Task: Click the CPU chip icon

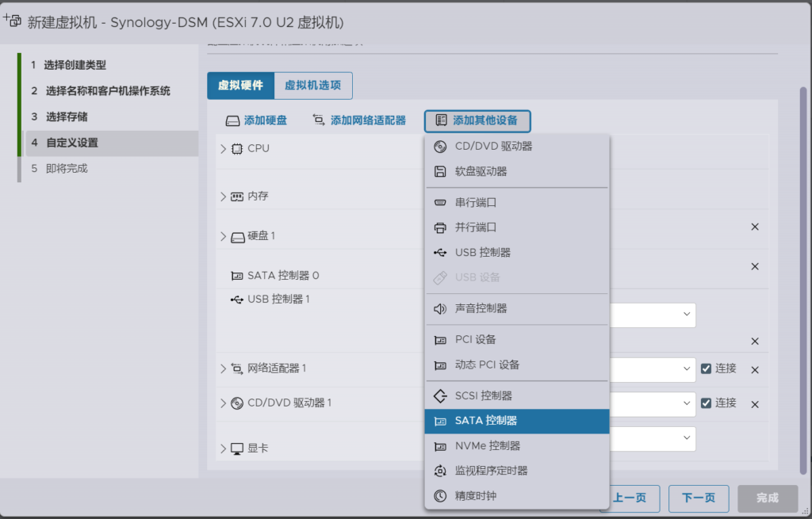Action: pyautogui.click(x=236, y=149)
